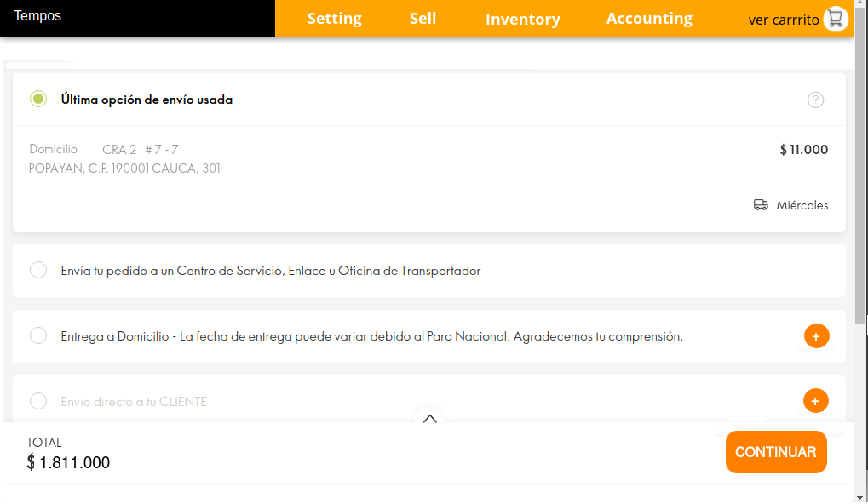Screen dimensions: 868x504
Task: Open the Setting menu
Action: click(334, 19)
